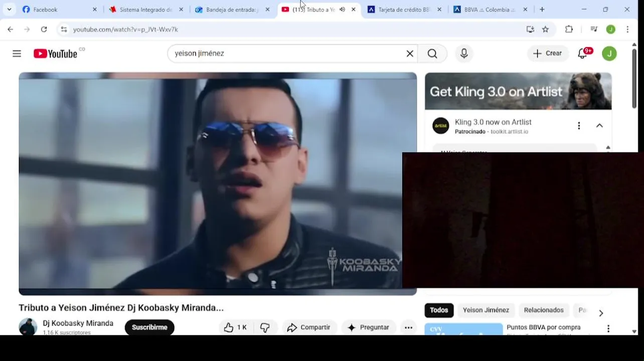Open the Chrome profile avatar

pyautogui.click(x=610, y=30)
